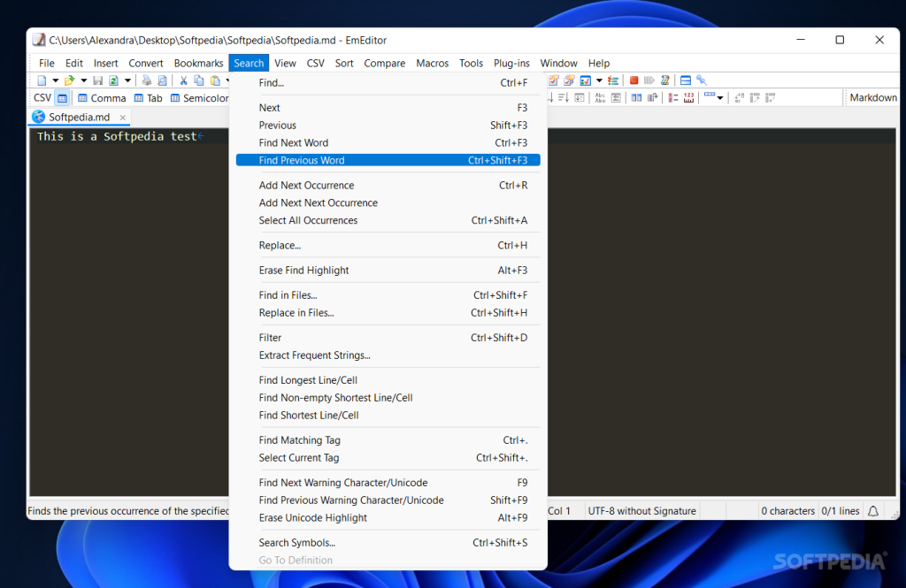Click the Copy icon
The width and height of the screenshot is (906, 588).
tap(199, 80)
